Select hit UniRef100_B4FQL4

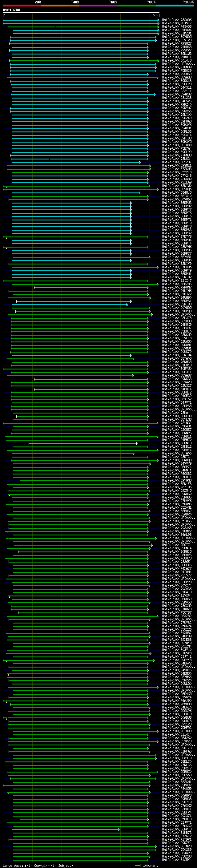177,389
